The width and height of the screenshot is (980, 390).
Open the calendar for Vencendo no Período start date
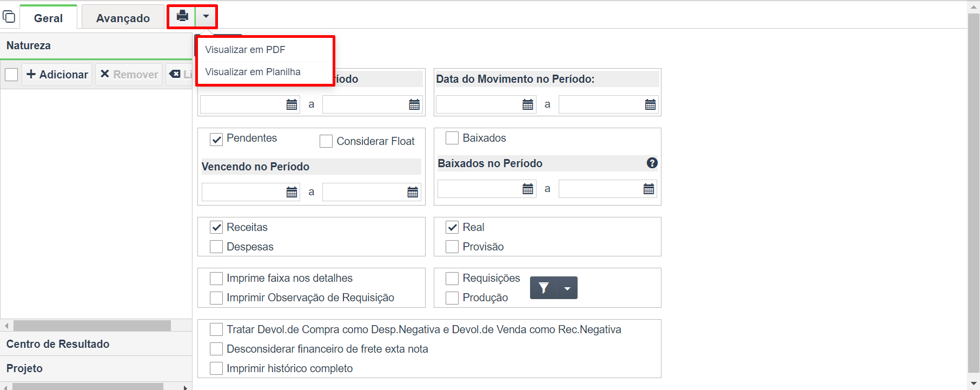[x=292, y=192]
